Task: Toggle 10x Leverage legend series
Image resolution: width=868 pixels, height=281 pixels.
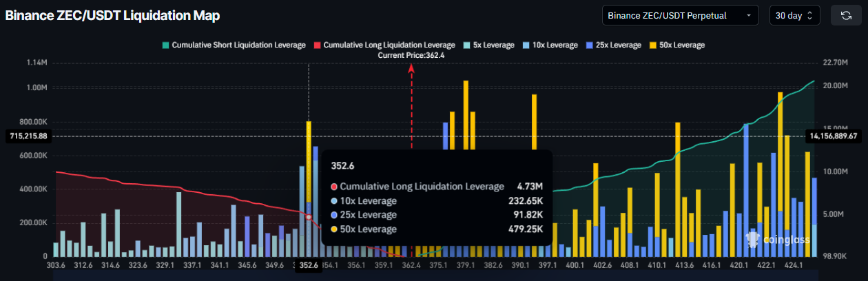Action: click(550, 45)
